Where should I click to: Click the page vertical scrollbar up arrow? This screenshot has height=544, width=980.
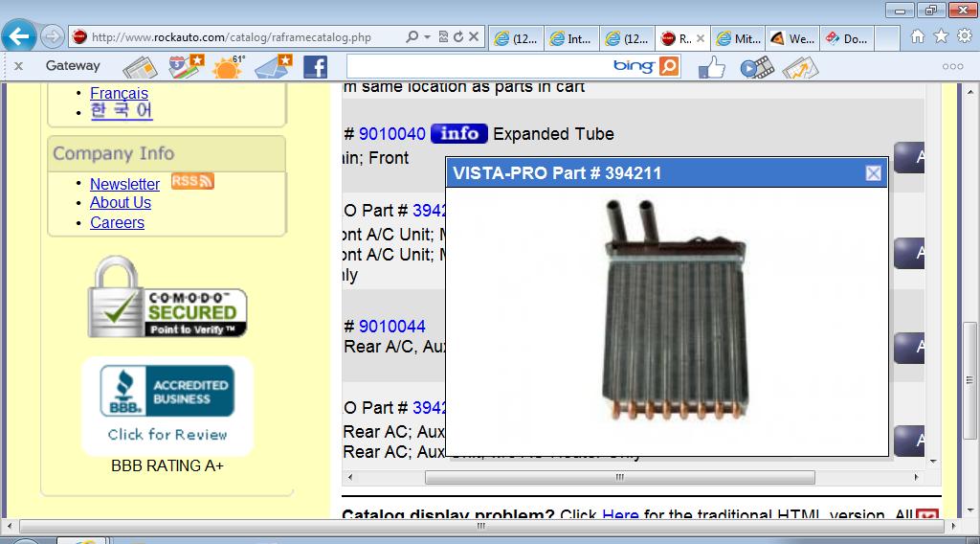970,92
